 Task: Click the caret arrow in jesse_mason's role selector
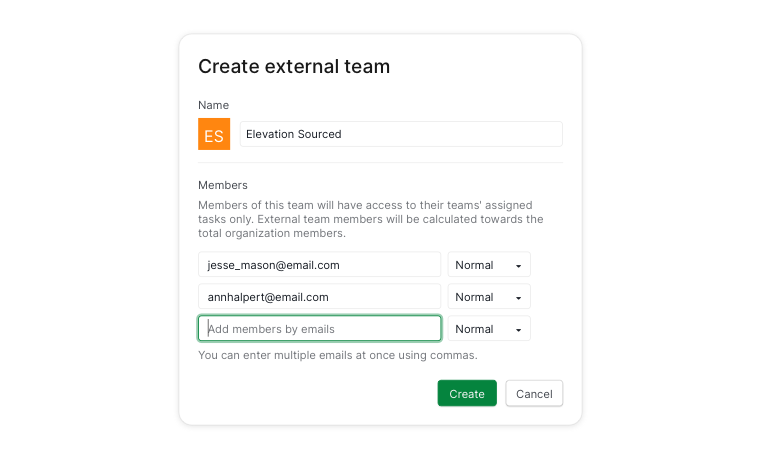click(x=518, y=266)
